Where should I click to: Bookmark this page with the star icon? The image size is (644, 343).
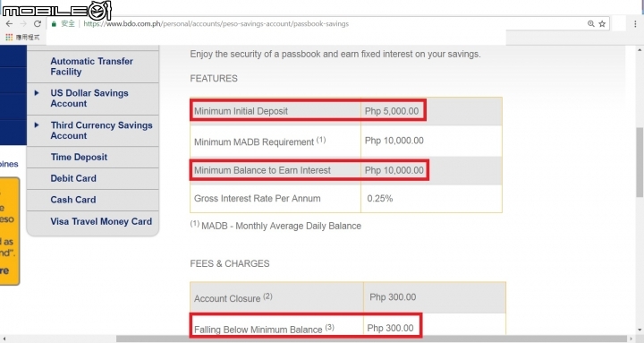click(602, 24)
